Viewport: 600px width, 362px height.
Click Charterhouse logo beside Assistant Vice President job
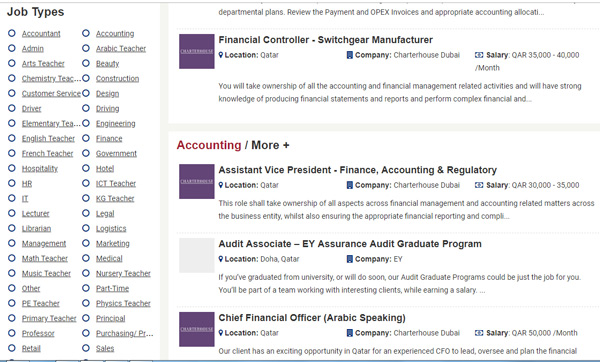coord(197,181)
